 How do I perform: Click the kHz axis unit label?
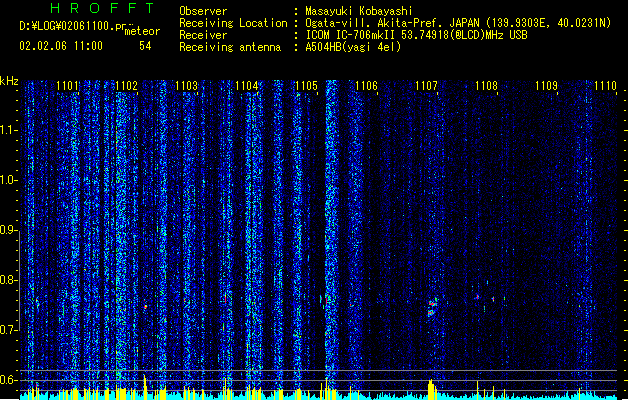(9, 81)
